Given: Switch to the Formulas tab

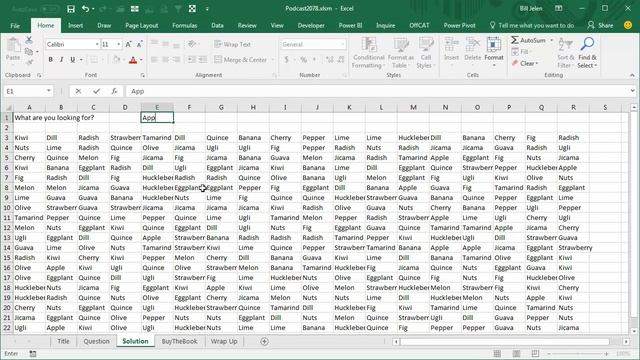Looking at the screenshot, I should [184, 25].
